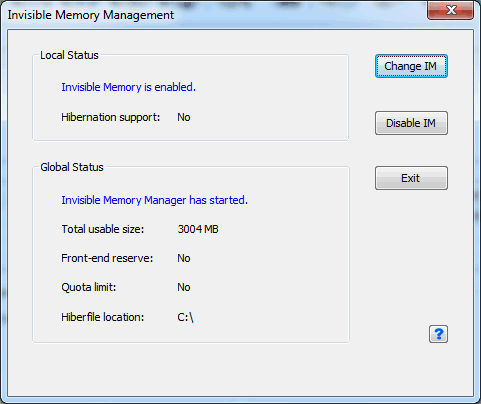Close the window using the red X
481x404 pixels.
point(450,10)
